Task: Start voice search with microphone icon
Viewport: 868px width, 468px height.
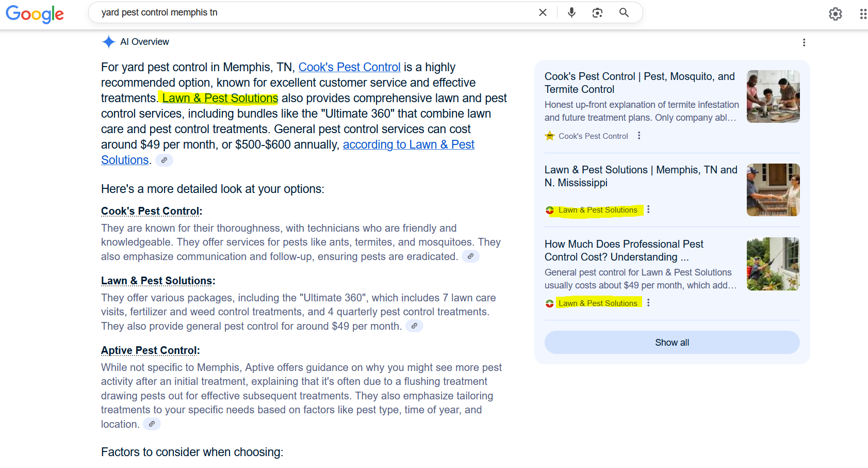Action: coord(571,13)
